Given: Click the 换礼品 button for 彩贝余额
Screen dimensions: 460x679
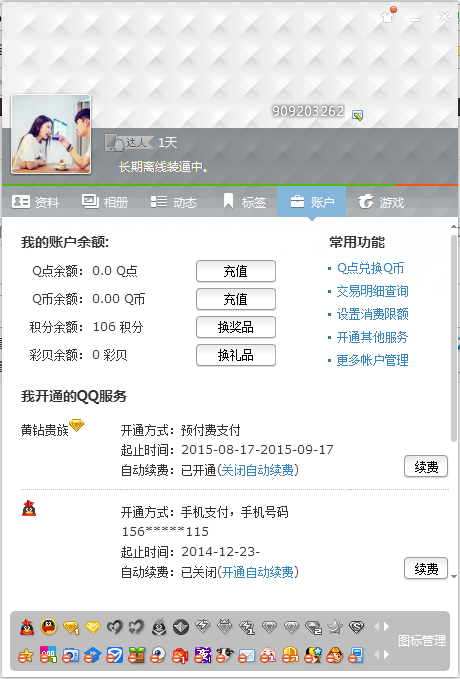Looking at the screenshot, I should (x=236, y=355).
